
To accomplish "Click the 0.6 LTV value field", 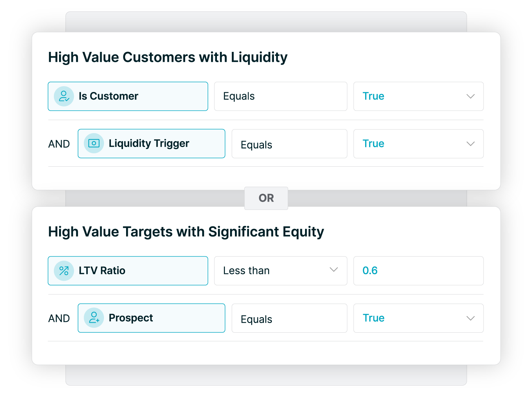I will click(x=418, y=271).
